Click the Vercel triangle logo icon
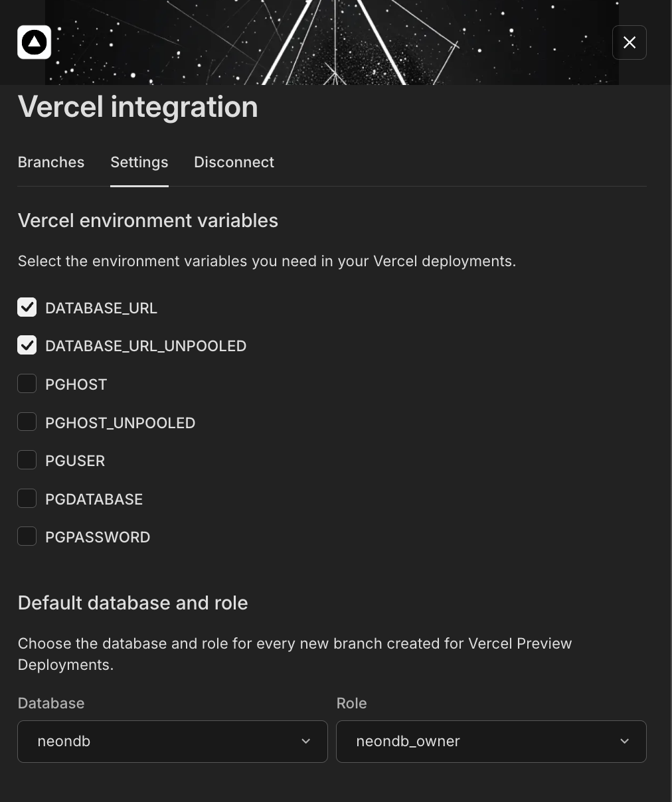Screen dimensions: 672x802 pos(34,42)
